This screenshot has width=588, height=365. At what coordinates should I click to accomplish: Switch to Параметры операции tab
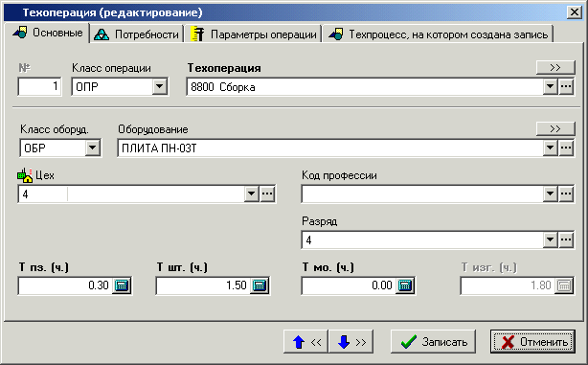tap(254, 34)
